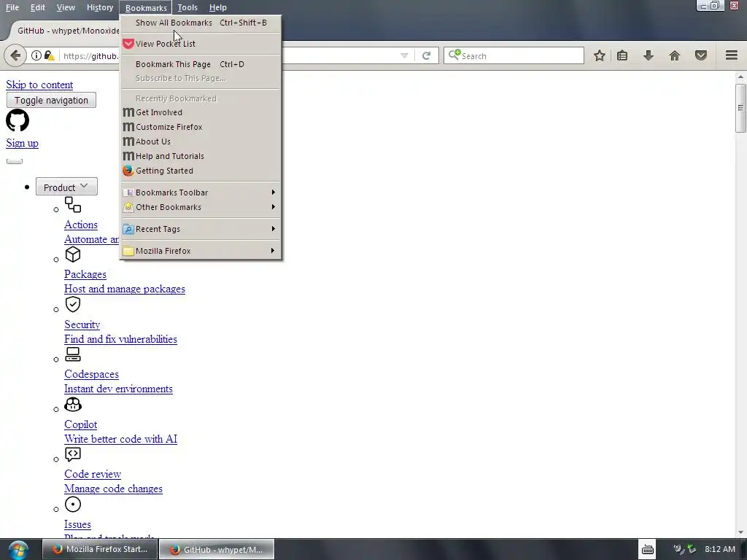Click the Security shield icon
The image size is (747, 560).
click(x=73, y=304)
